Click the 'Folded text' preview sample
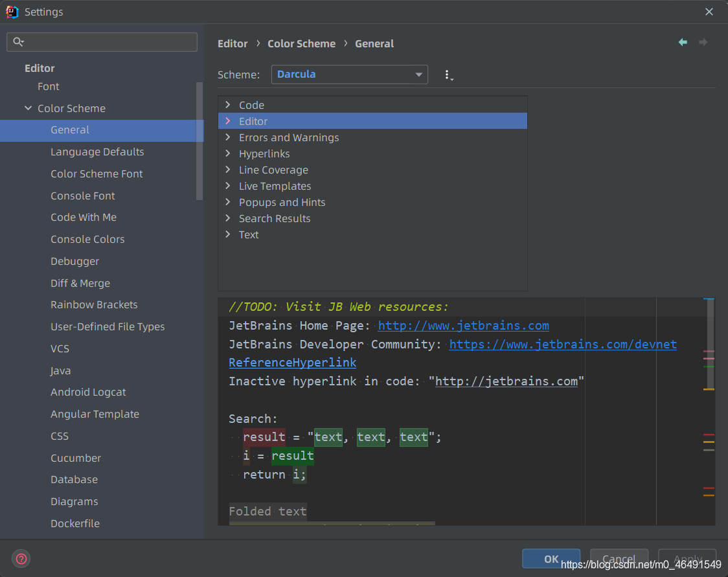The height and width of the screenshot is (577, 728). pos(268,512)
